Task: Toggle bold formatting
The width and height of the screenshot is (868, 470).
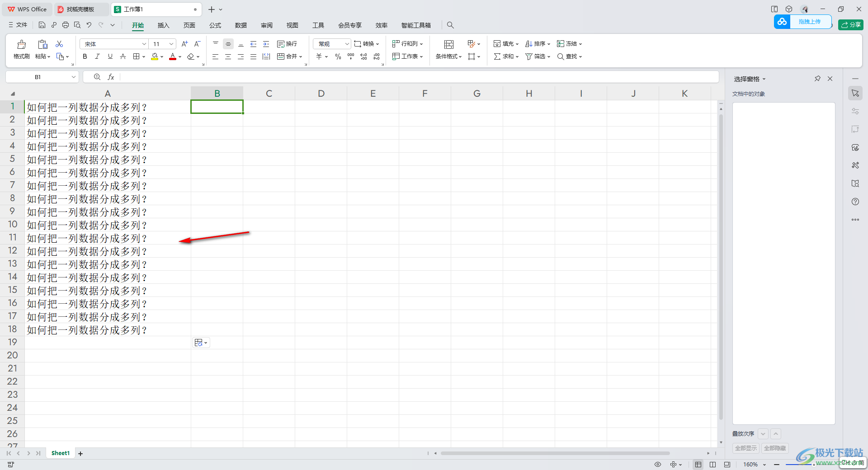Action: click(85, 56)
